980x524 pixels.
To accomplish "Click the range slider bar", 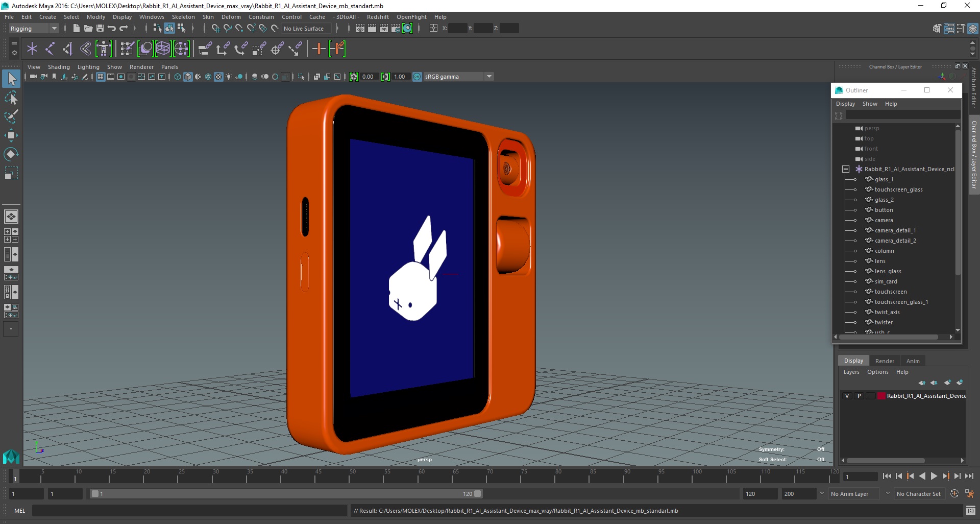I will tap(286, 494).
